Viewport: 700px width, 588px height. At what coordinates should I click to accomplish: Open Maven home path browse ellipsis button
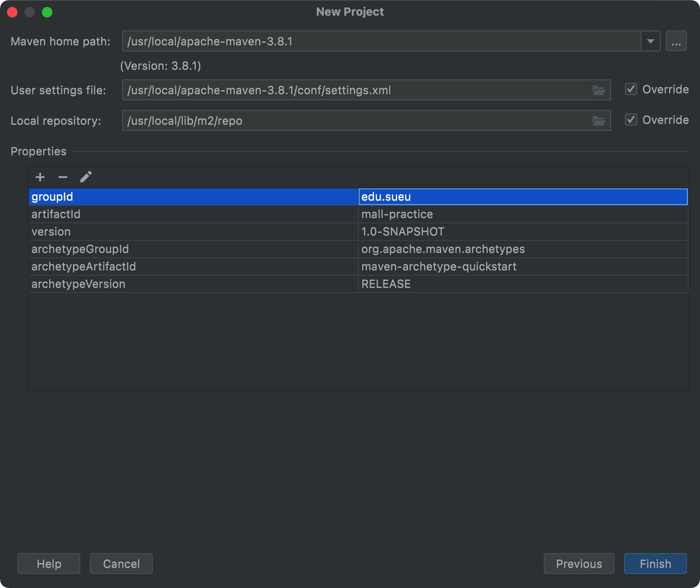(676, 41)
